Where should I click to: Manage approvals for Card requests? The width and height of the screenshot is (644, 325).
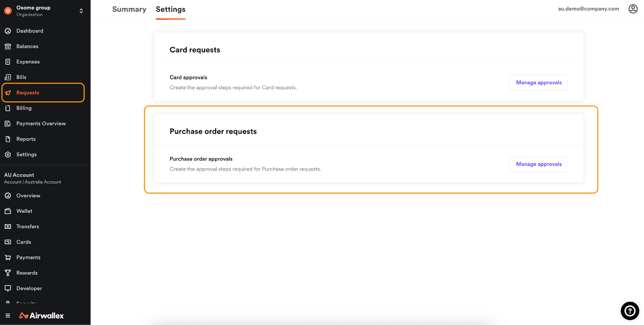point(539,82)
